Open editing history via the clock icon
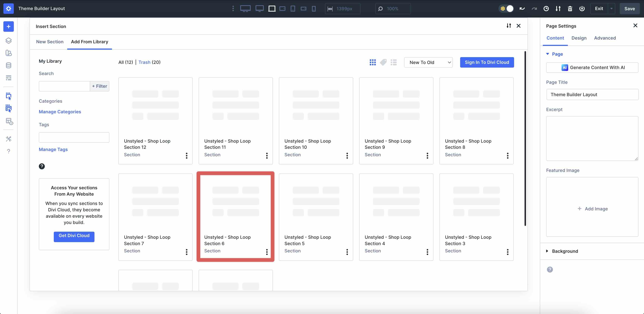 coord(546,9)
